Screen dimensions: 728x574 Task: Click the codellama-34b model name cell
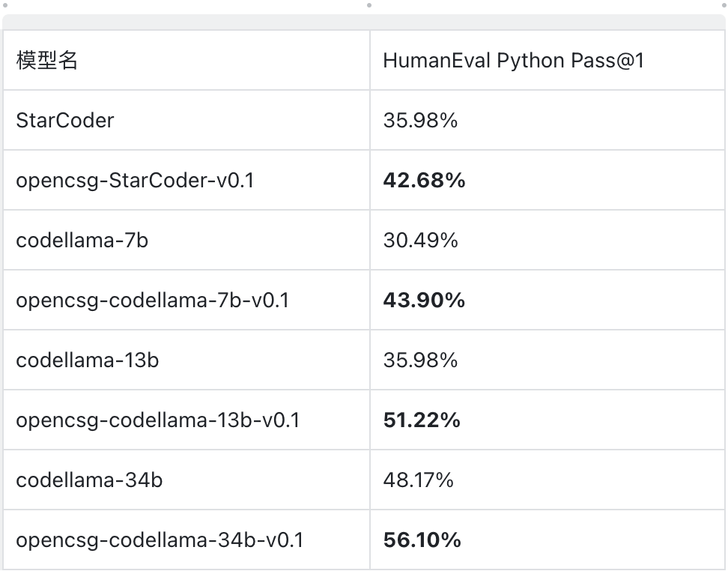tap(89, 480)
